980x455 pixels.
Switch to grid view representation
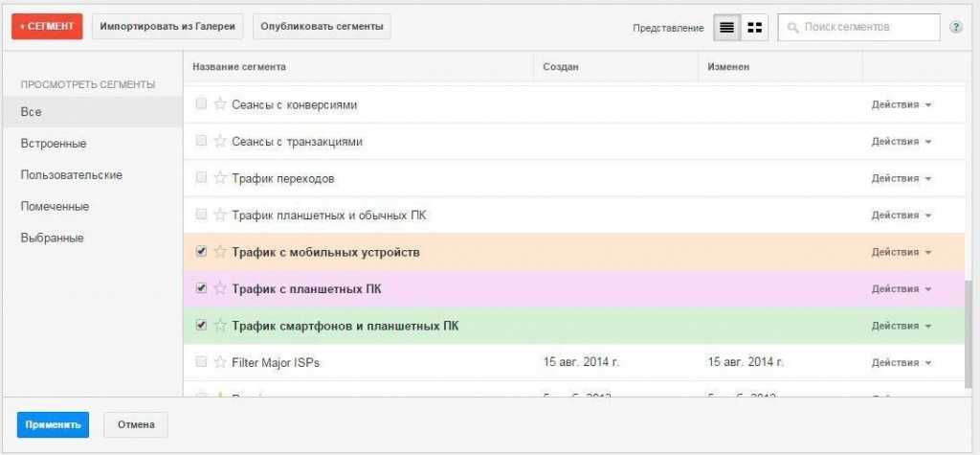pos(754,28)
